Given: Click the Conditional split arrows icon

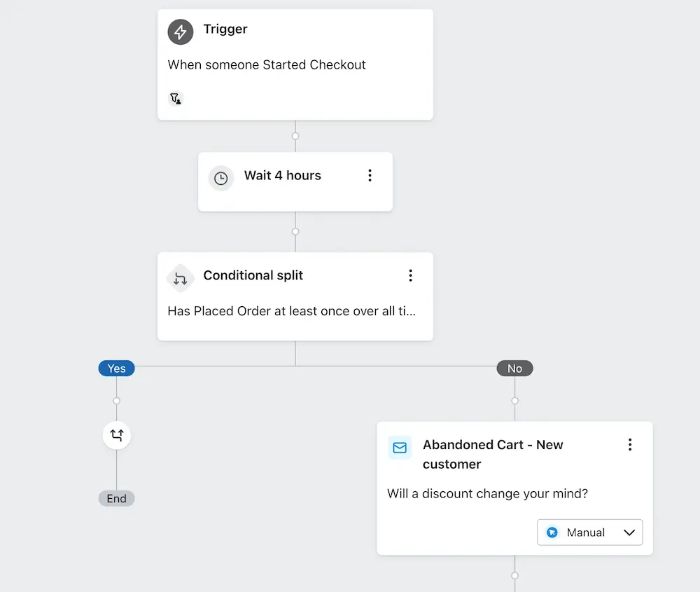Looking at the screenshot, I should pyautogui.click(x=180, y=278).
